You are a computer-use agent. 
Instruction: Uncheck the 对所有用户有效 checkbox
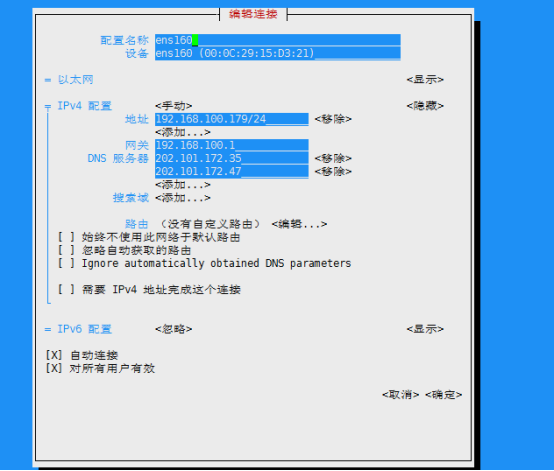54,368
